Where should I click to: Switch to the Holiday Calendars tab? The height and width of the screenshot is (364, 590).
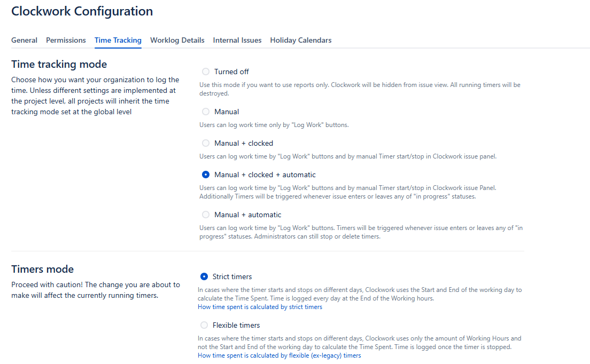tap(300, 40)
